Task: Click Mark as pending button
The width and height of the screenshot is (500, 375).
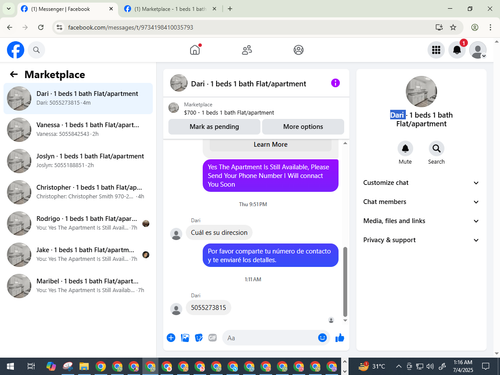Action: [214, 127]
